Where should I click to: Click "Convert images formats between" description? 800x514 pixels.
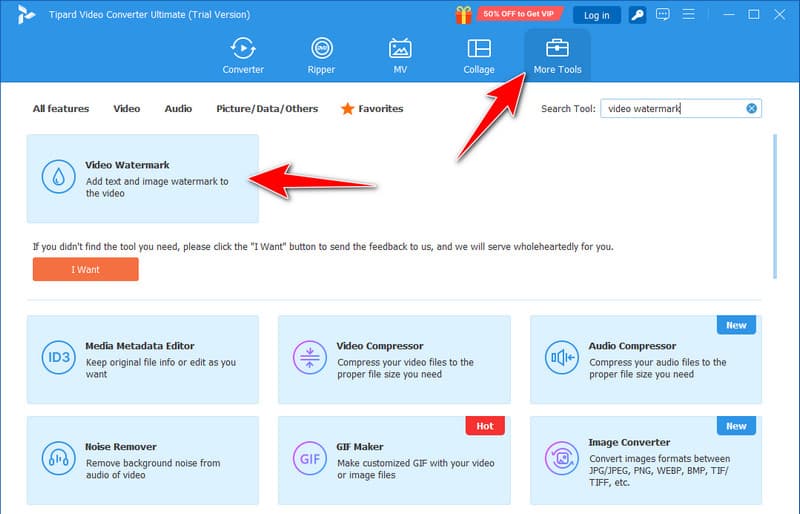660,471
